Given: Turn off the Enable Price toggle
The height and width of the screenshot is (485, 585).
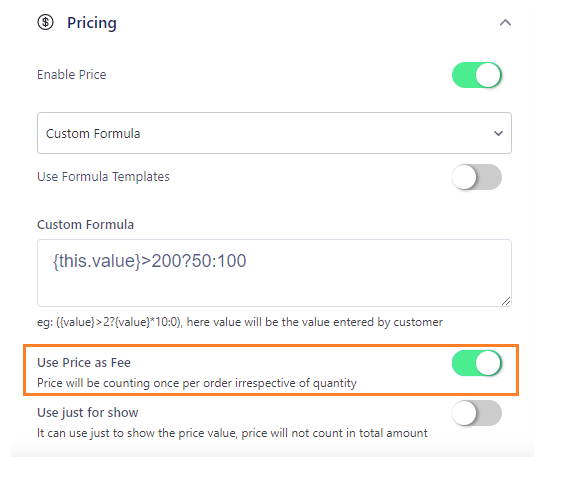Looking at the screenshot, I should (476, 75).
